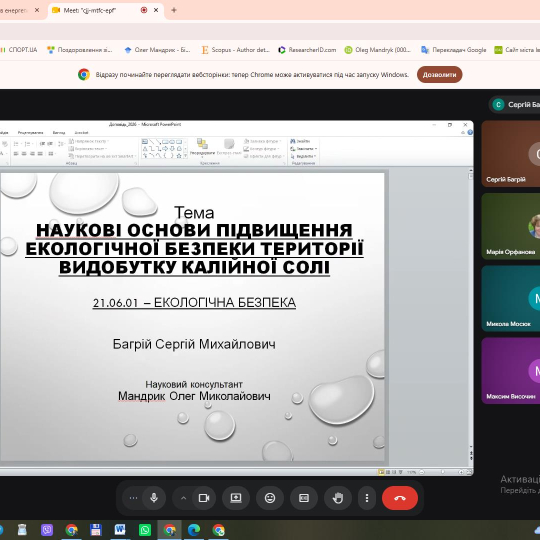Select the Микола Мосюк participant tile
The width and height of the screenshot is (540, 540).
tap(511, 298)
